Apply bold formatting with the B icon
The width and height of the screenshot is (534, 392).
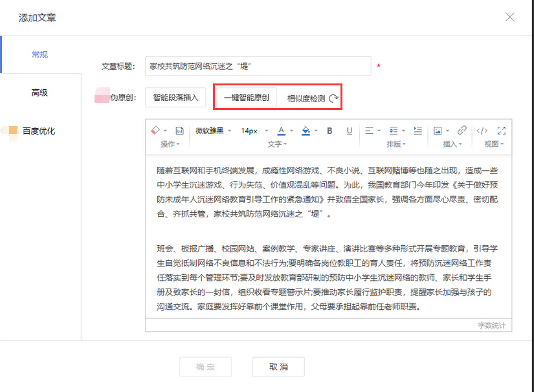coord(330,131)
